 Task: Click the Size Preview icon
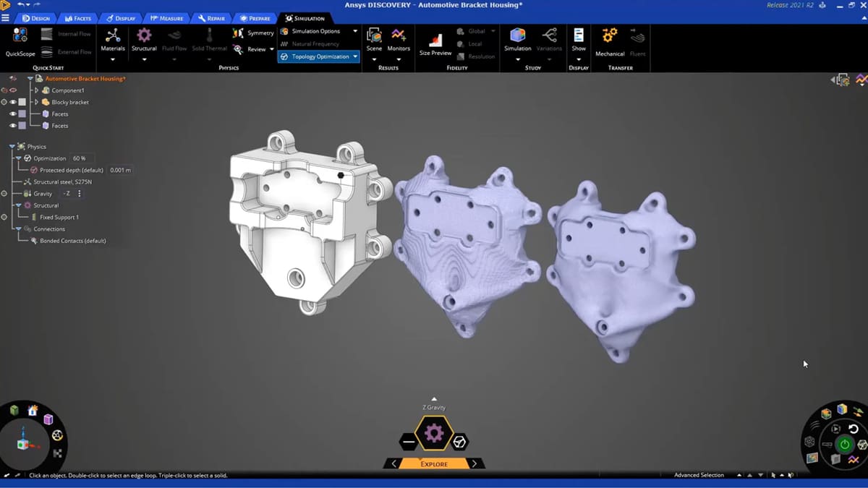point(435,42)
